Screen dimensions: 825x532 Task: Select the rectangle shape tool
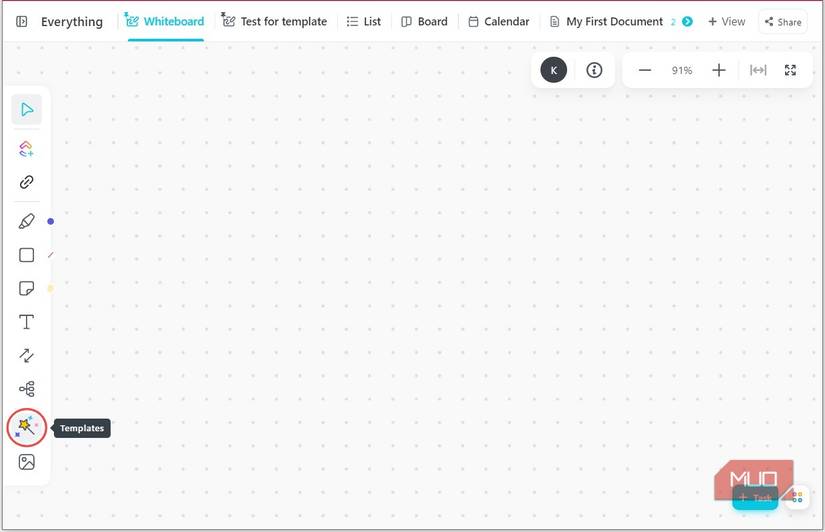(x=26, y=255)
